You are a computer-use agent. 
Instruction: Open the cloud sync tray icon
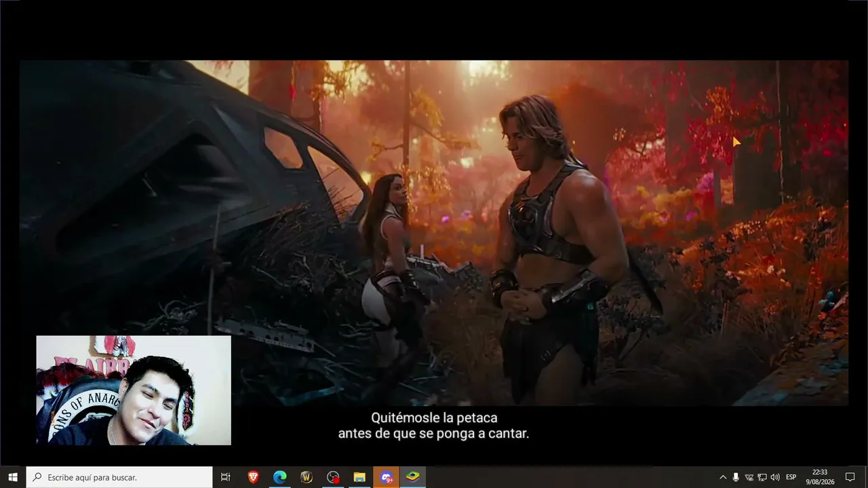749,477
